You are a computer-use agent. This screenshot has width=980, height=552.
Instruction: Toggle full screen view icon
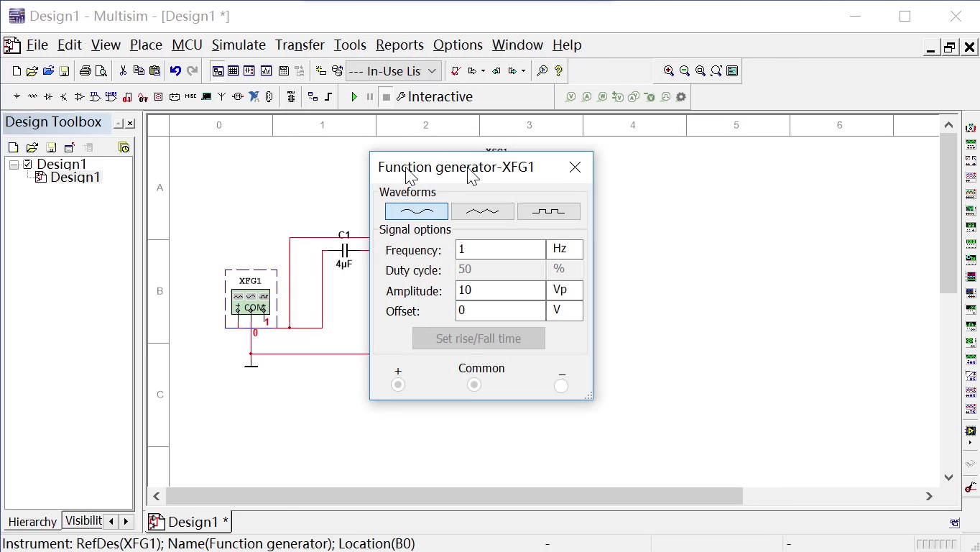[x=732, y=71]
